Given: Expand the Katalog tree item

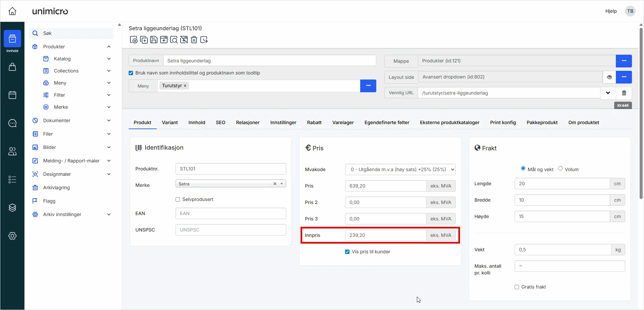Looking at the screenshot, I should (x=109, y=59).
